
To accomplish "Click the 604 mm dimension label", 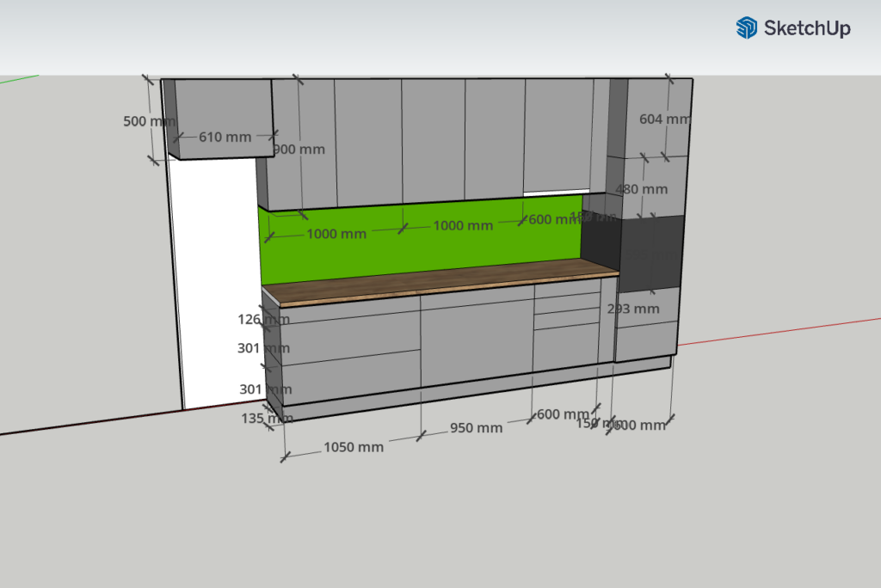I will (x=664, y=119).
